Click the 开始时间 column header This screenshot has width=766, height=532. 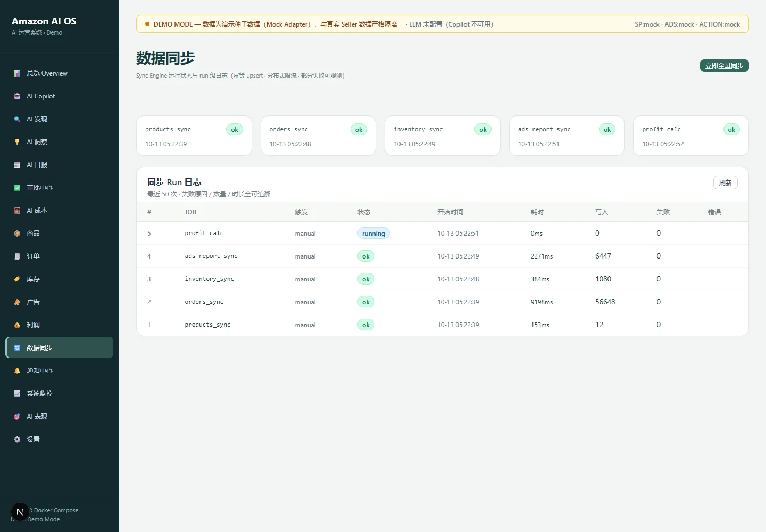[450, 212]
